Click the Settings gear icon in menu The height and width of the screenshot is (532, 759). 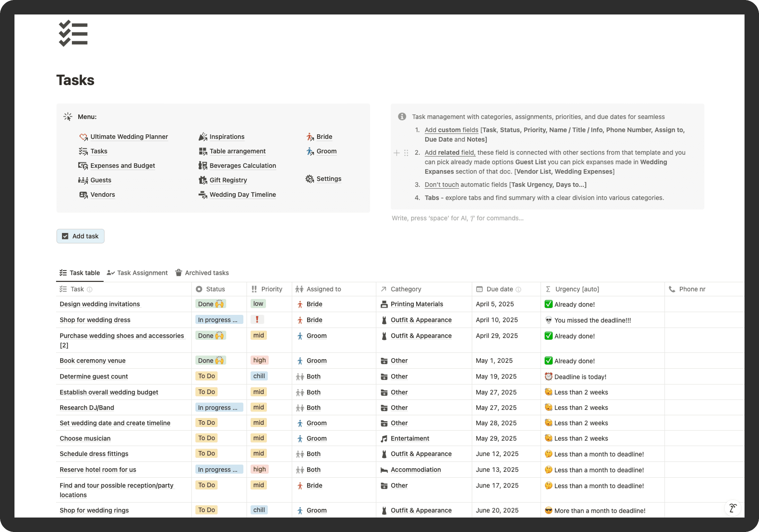[310, 179]
